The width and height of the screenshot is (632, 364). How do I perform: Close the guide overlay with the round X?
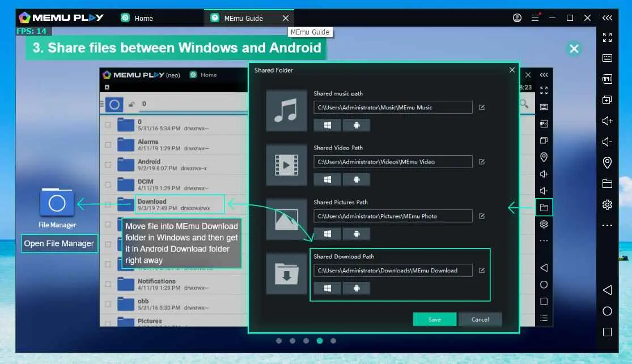pos(574,49)
